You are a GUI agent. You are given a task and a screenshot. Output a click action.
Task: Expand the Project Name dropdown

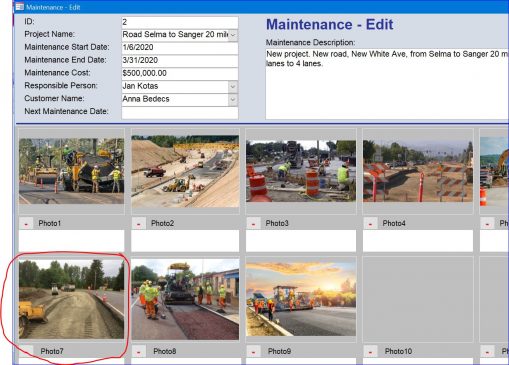(x=233, y=35)
